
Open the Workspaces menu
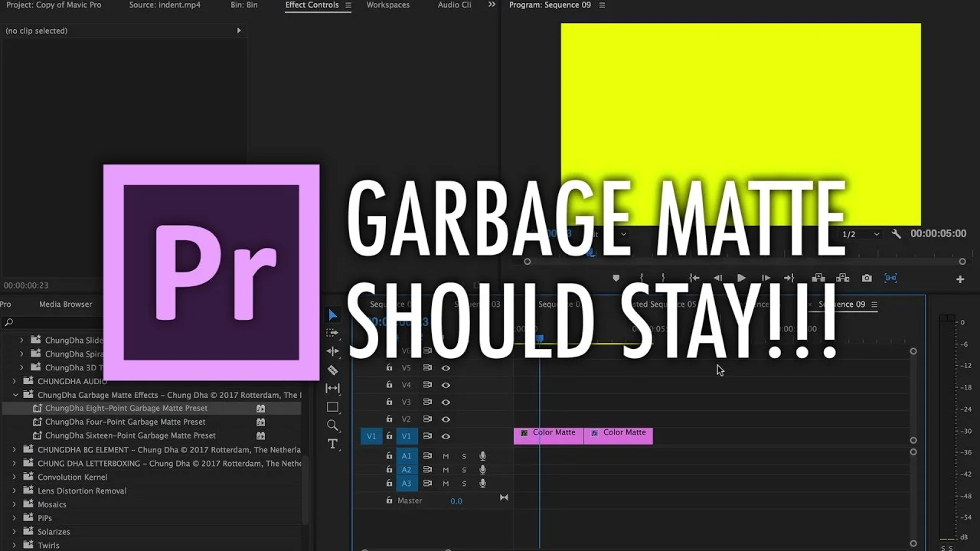click(x=387, y=5)
